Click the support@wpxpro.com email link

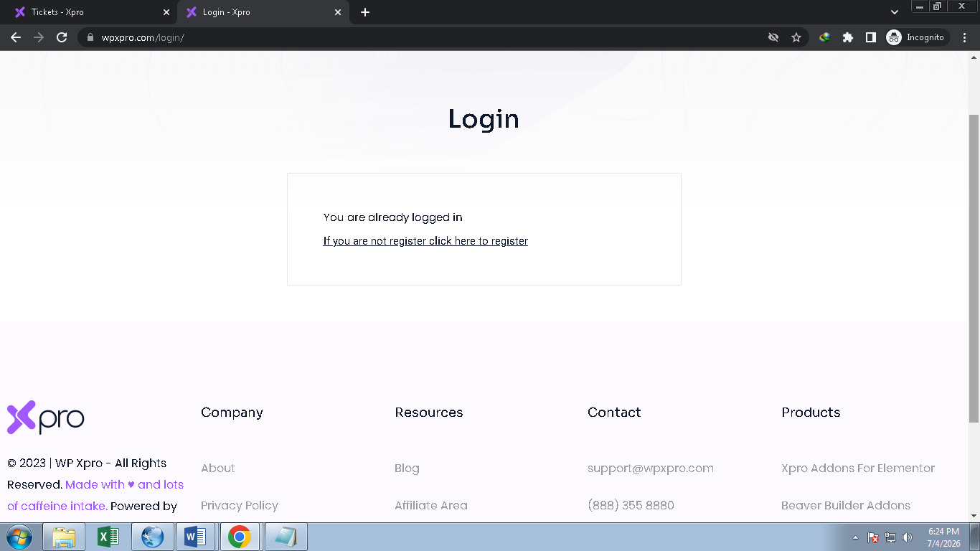(x=651, y=468)
